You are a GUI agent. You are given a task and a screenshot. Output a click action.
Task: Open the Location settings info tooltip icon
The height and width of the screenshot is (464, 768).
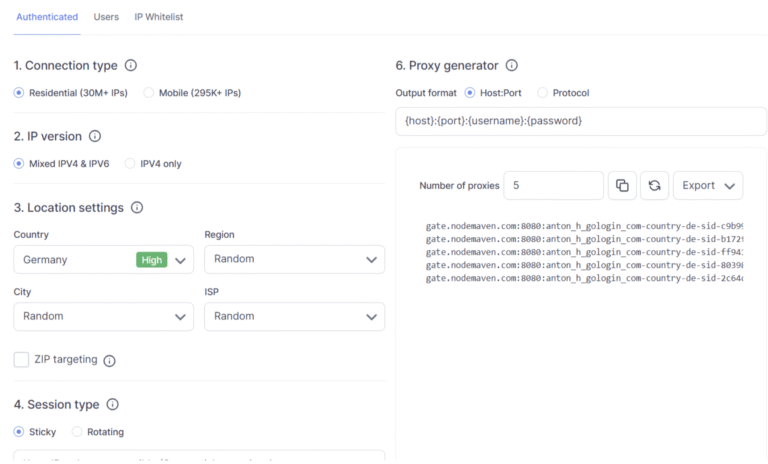point(137,208)
